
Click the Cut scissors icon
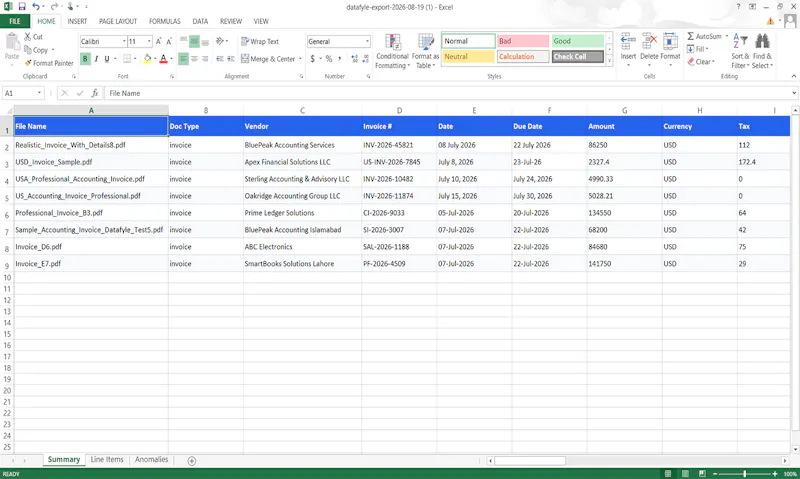pyautogui.click(x=28, y=37)
